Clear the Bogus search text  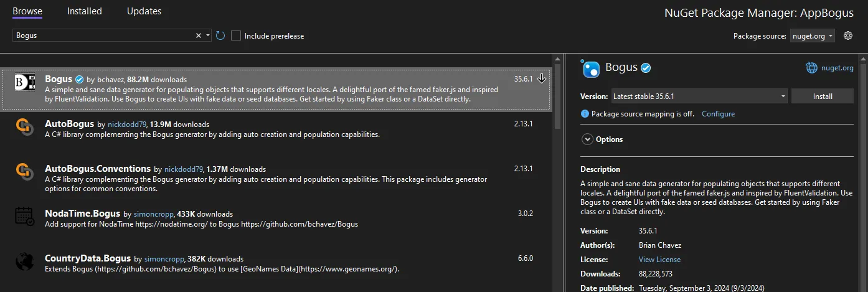(199, 35)
